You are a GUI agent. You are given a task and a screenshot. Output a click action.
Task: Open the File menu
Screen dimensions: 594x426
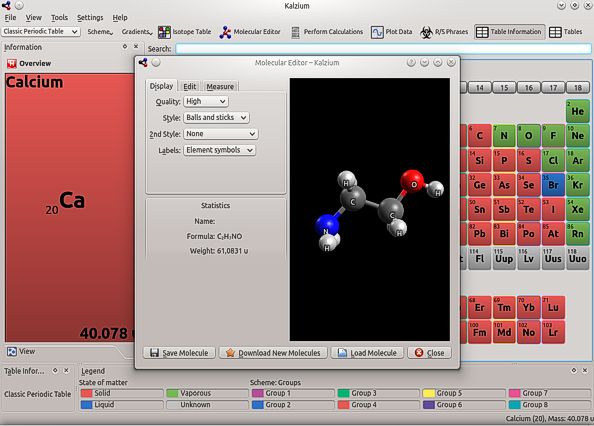click(10, 18)
